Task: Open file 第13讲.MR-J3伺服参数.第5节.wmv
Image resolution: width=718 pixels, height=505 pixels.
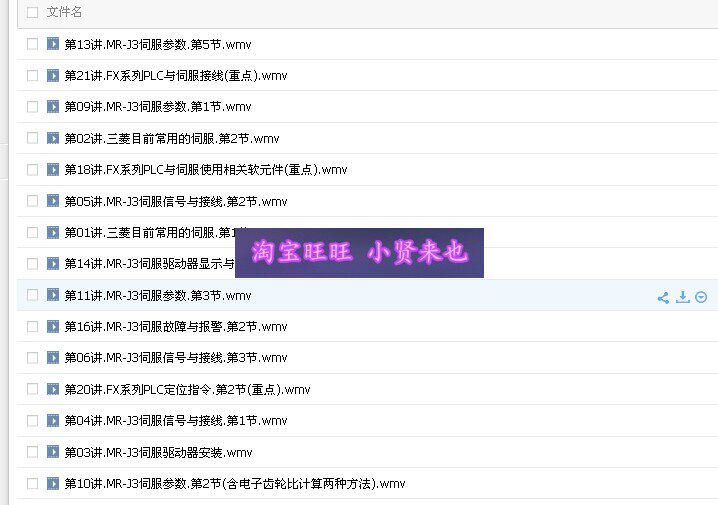Action: coord(158,44)
